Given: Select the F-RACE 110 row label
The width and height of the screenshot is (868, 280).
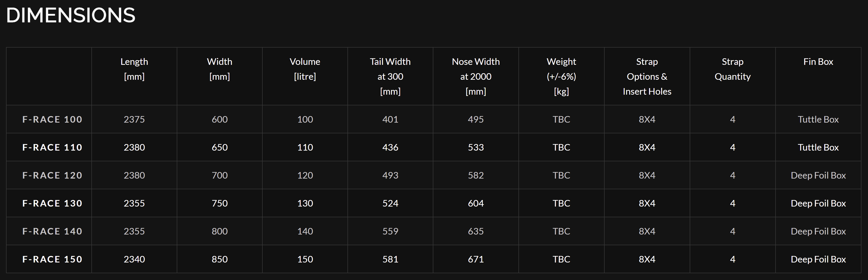Looking at the screenshot, I should point(52,147).
